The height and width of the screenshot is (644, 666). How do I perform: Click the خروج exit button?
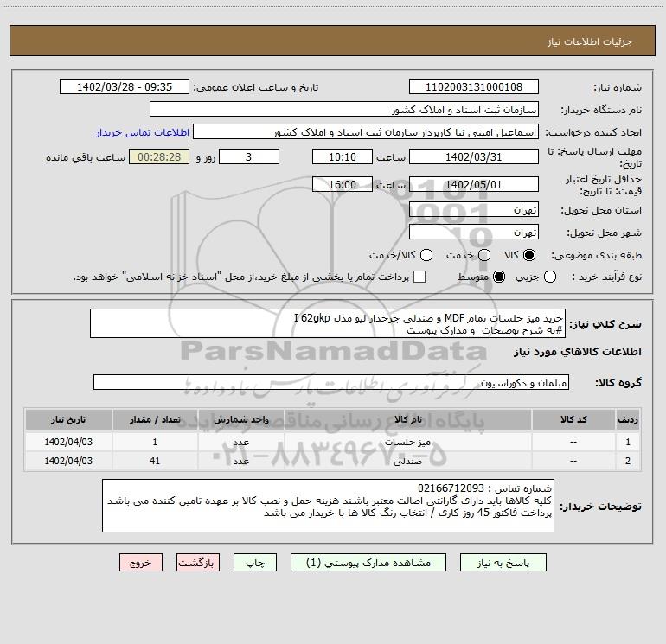141,563
